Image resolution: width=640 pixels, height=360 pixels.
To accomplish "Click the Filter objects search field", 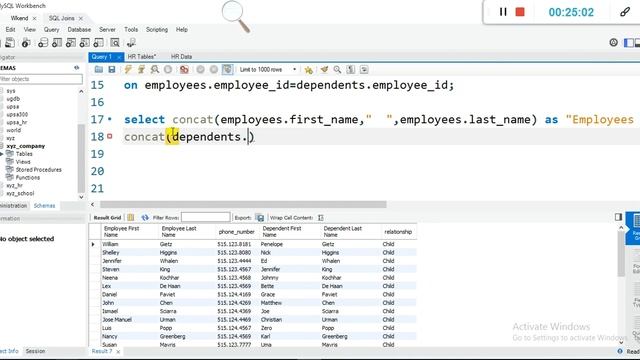I will click(x=41, y=79).
